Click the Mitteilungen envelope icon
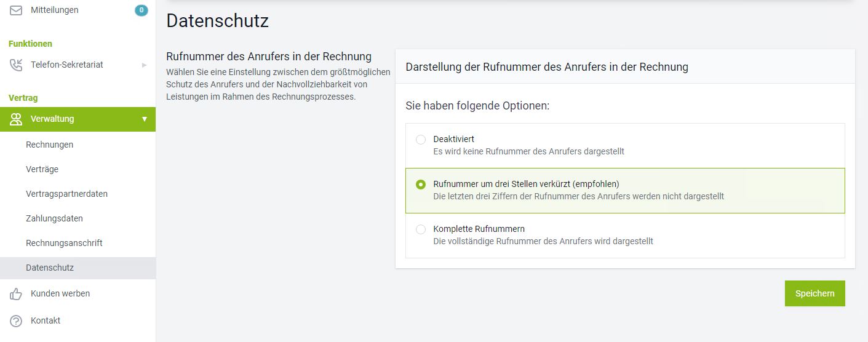The image size is (868, 342). pos(16,10)
